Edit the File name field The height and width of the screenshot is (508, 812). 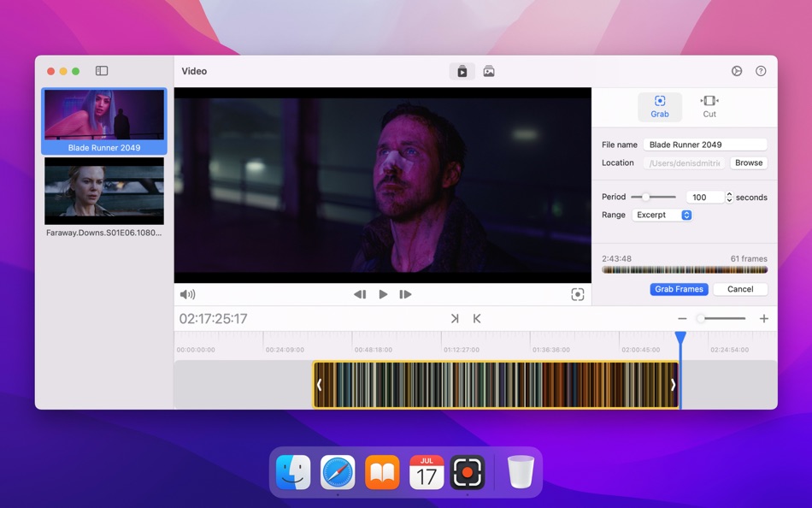click(x=705, y=145)
